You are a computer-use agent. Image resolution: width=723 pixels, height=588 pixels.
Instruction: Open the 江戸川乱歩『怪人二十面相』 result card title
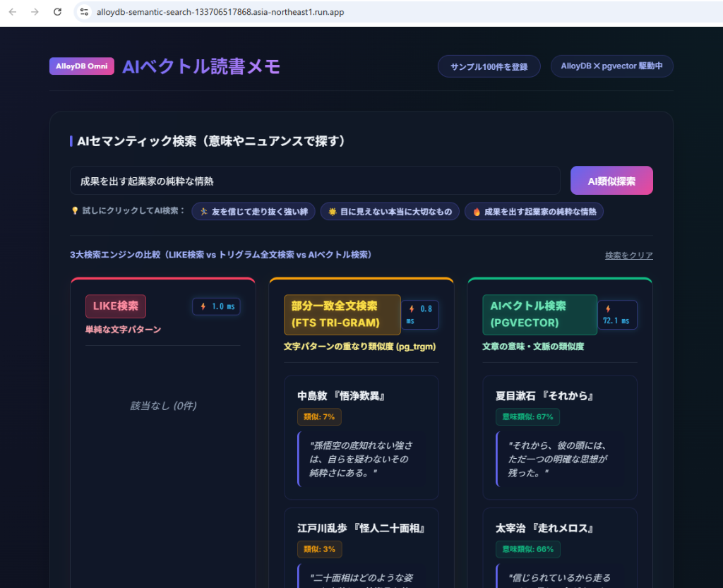(x=361, y=528)
